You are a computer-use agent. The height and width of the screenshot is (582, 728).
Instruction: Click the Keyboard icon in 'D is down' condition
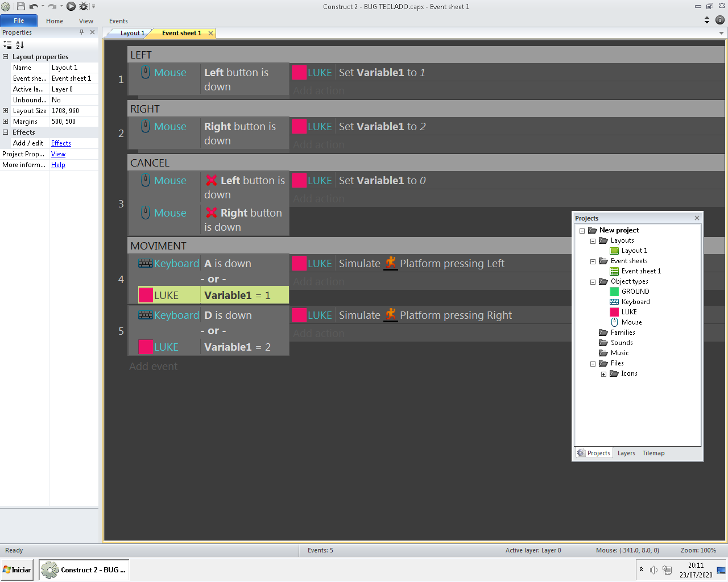pyautogui.click(x=145, y=315)
